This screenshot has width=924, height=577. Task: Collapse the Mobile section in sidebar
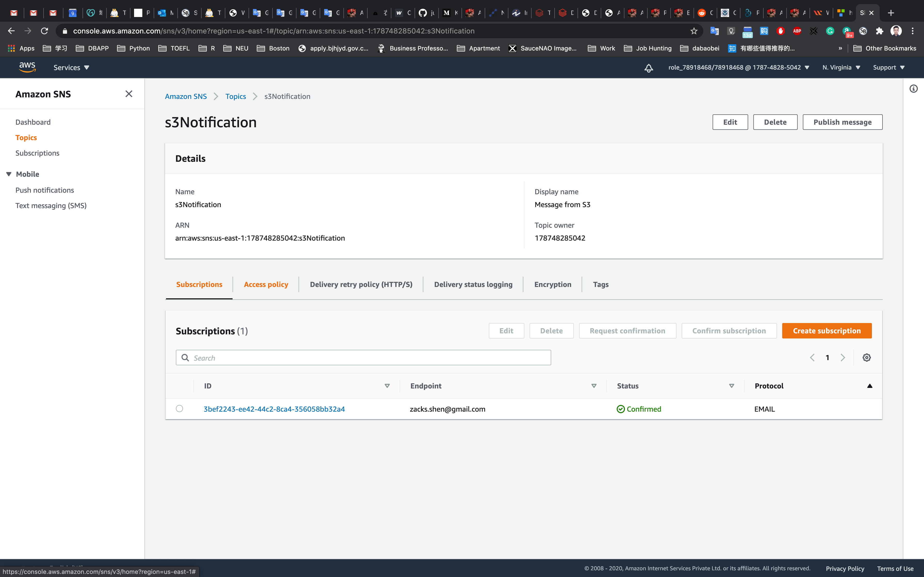pos(9,174)
